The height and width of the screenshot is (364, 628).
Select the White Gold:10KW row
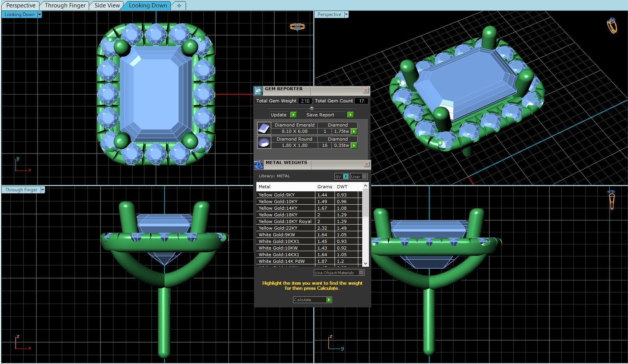(x=310, y=248)
